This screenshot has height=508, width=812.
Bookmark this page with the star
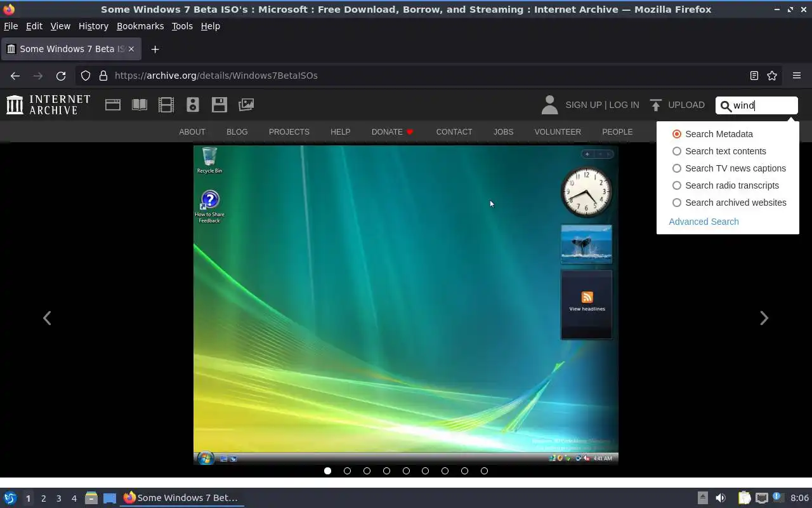[772, 76]
